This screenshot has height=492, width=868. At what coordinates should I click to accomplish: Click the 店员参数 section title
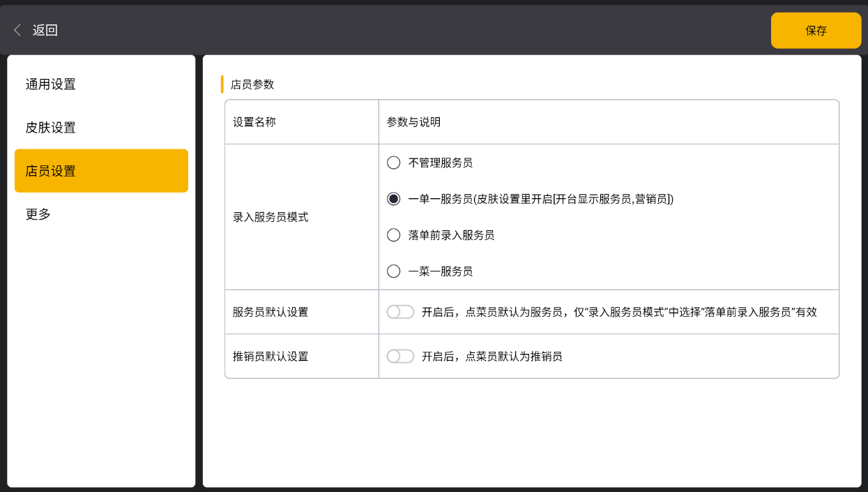click(252, 84)
